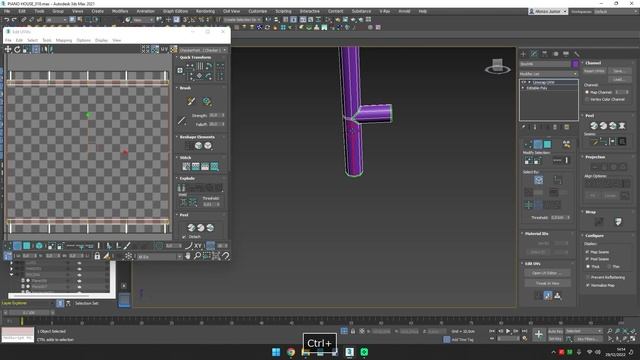Click the animation time slider handle
This screenshot has width=640, height=360.
(x=29, y=313)
